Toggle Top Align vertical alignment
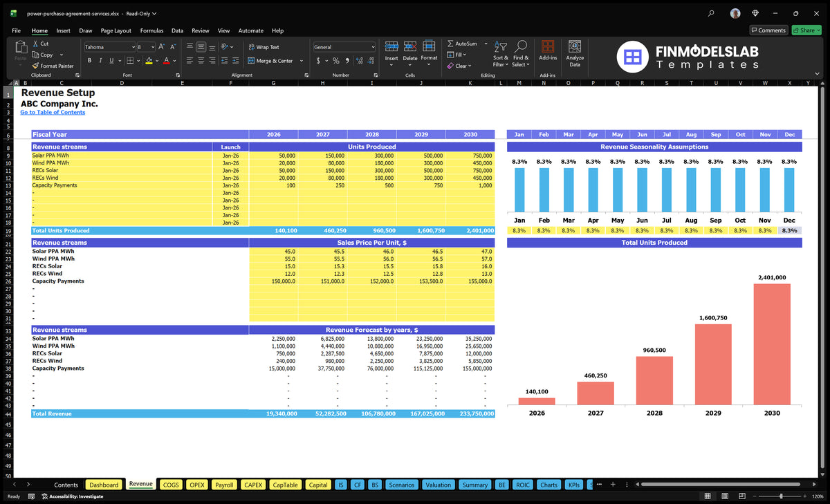This screenshot has height=504, width=830. point(190,47)
